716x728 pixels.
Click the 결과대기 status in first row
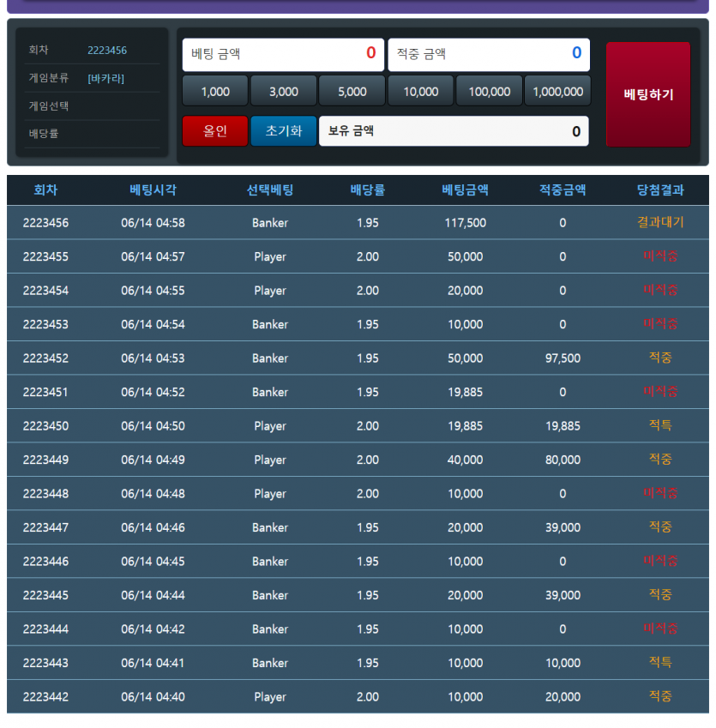[x=660, y=223]
